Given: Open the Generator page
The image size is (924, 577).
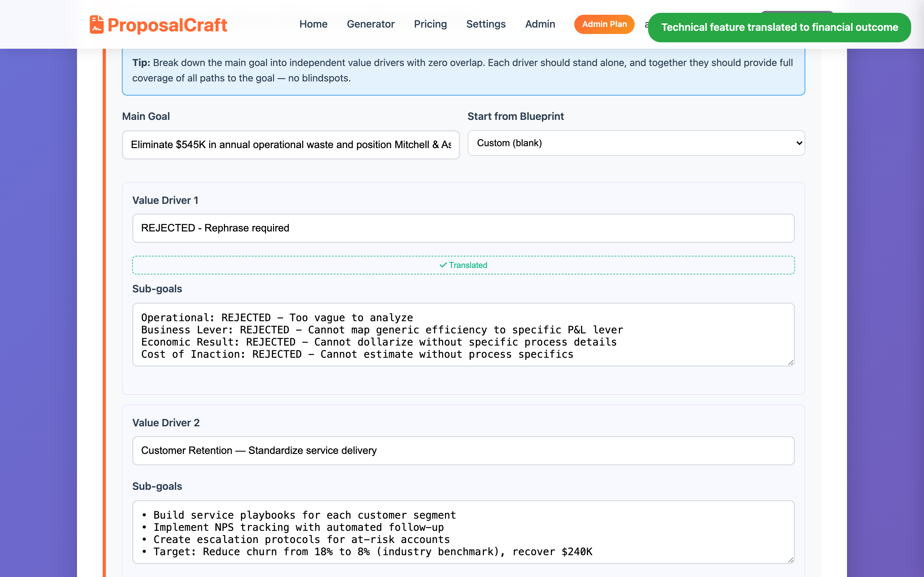Looking at the screenshot, I should pos(370,24).
